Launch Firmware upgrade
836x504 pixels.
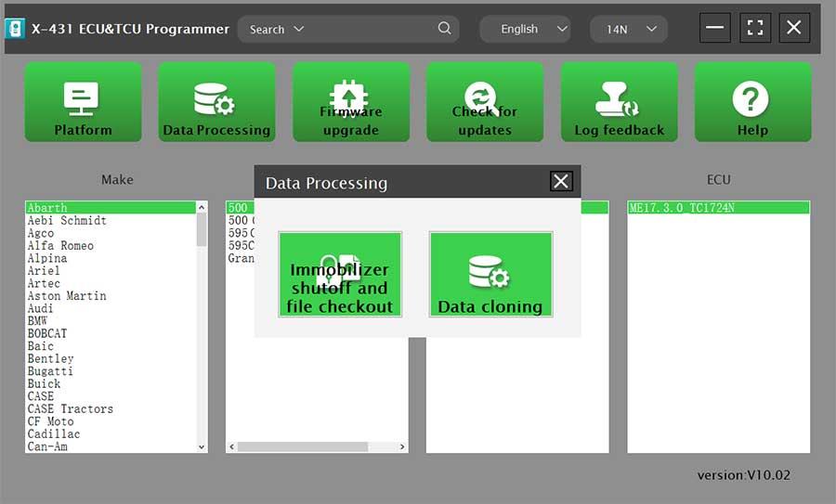[x=351, y=102]
